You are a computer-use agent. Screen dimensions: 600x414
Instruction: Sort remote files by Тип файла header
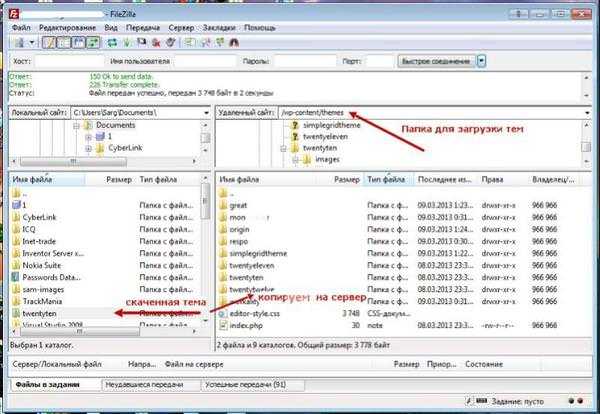pos(388,179)
